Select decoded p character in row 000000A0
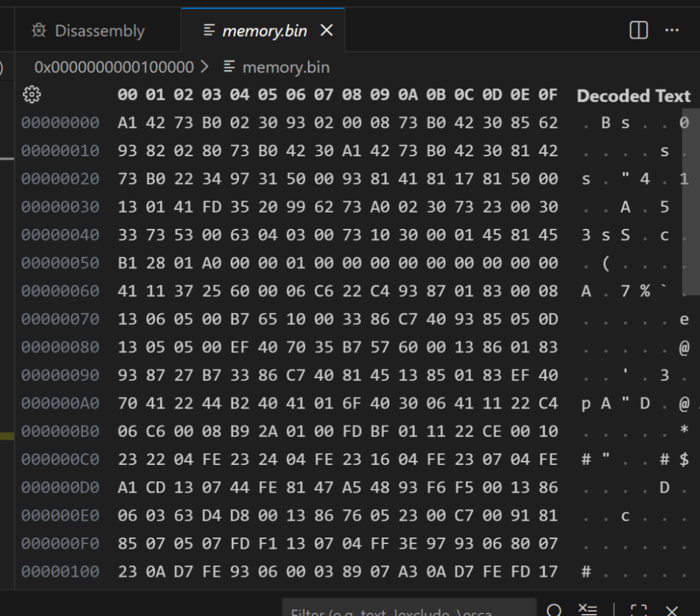This screenshot has width=700, height=616. click(x=586, y=403)
